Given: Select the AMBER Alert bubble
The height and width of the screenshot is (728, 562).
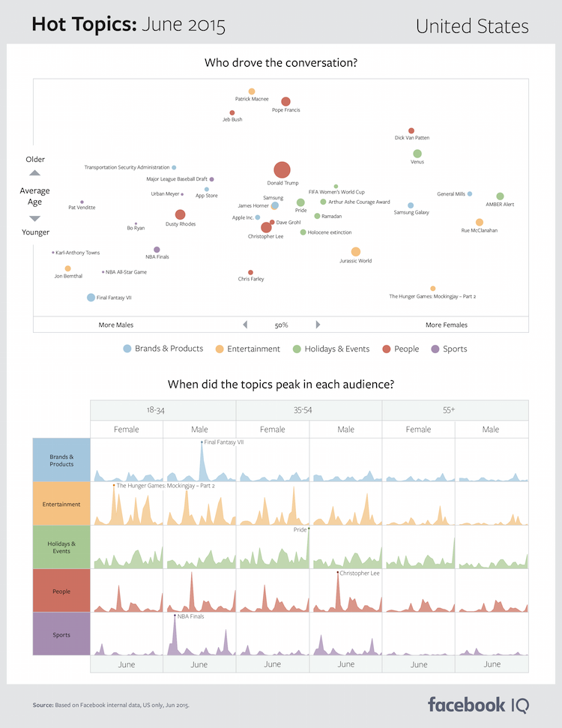Looking at the screenshot, I should (x=500, y=196).
